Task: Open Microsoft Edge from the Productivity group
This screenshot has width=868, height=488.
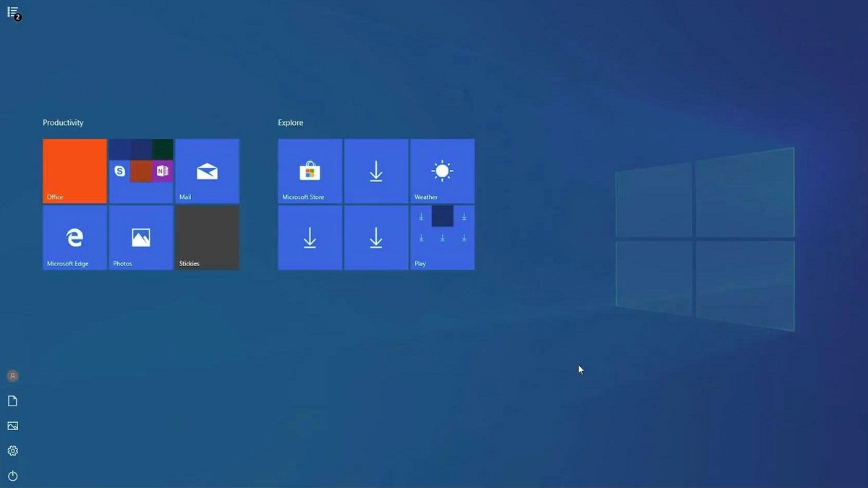Action: click(x=75, y=237)
